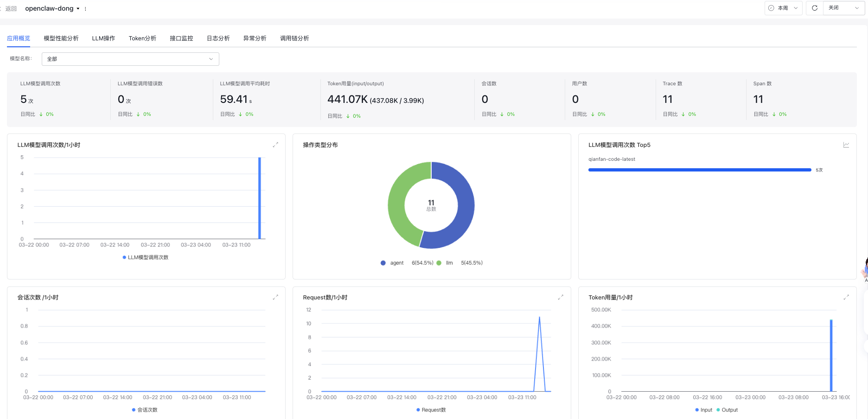The height and width of the screenshot is (419, 868).
Task: Click the 返回 back link
Action: pos(10,9)
